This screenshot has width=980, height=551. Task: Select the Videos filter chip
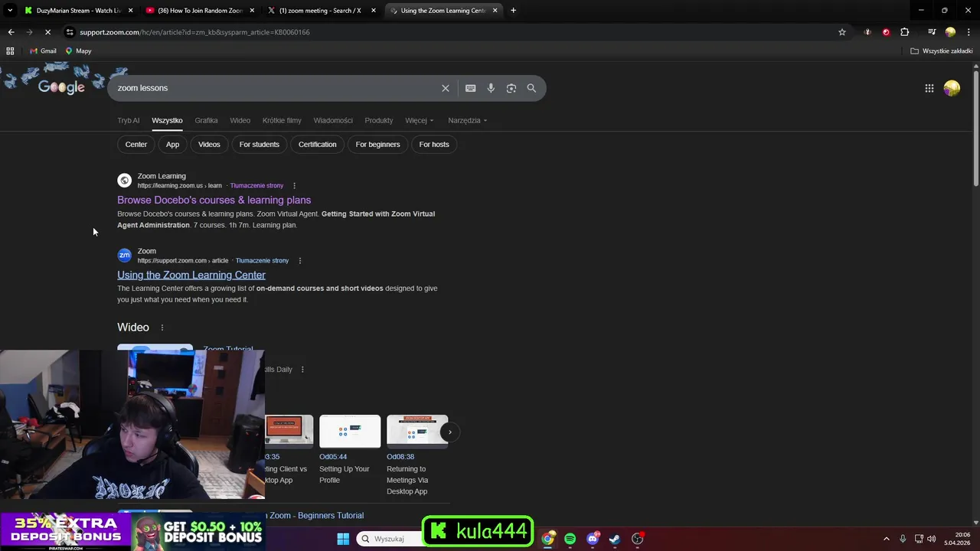209,144
